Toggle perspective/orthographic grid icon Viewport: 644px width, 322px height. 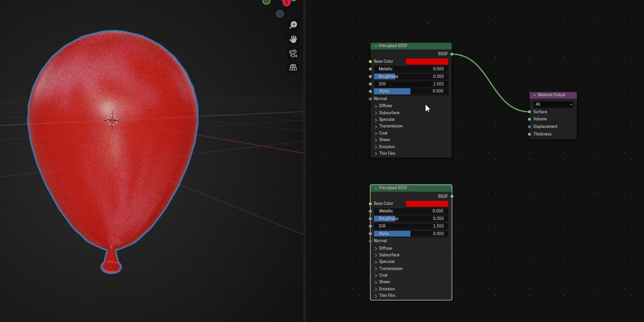(293, 68)
